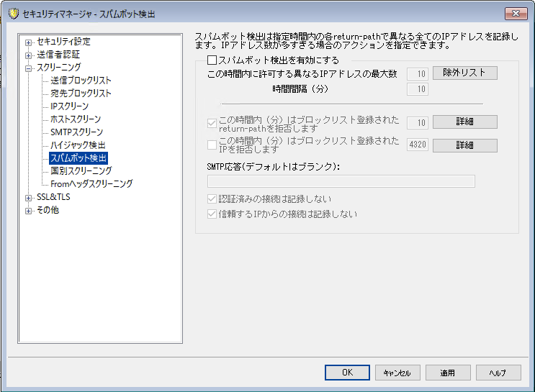The image size is (535, 392).
Task: Click the security manager shield icon in title bar
Action: pyautogui.click(x=12, y=14)
